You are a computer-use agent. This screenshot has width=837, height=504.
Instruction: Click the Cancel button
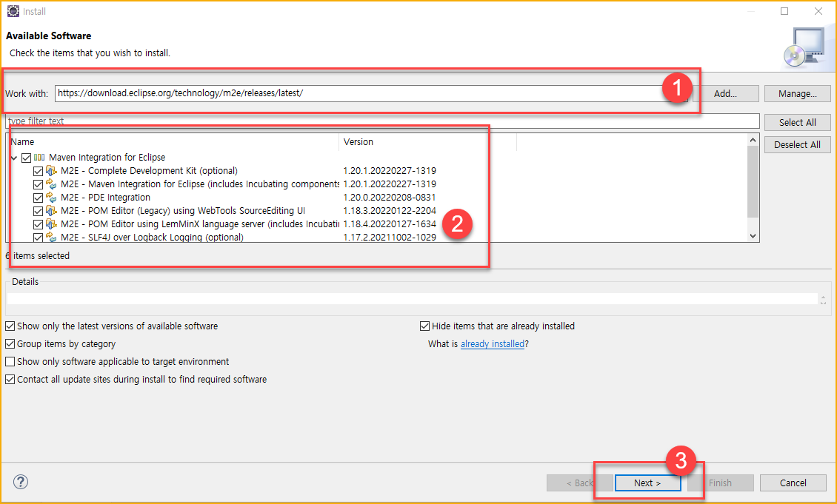coord(793,483)
